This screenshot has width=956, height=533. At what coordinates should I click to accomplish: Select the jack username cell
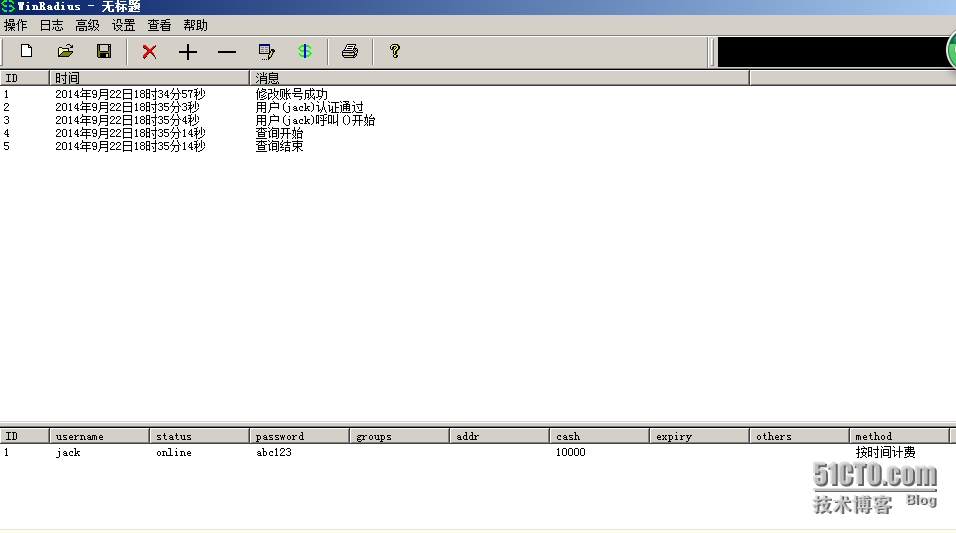(68, 453)
